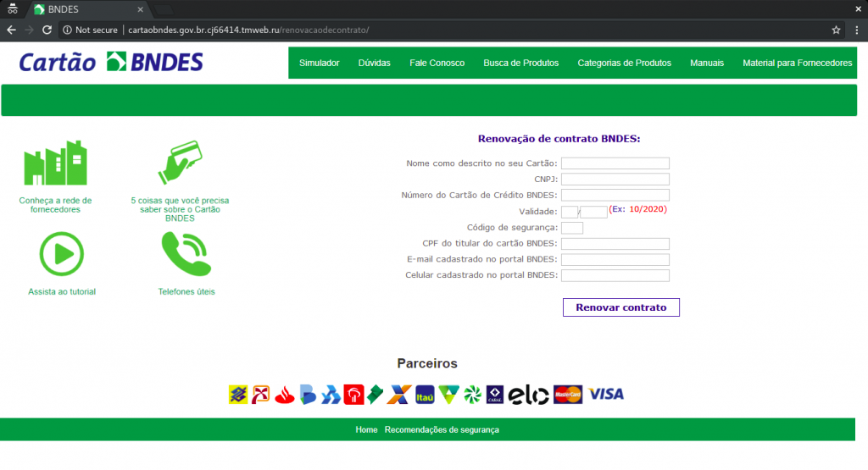Click the Telefones úteis link
This screenshot has width=868, height=470.
[186, 291]
